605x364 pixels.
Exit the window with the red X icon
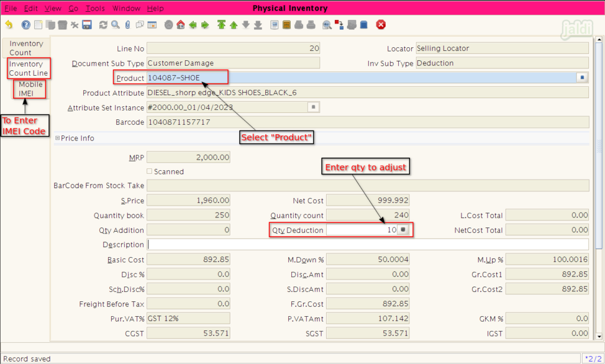tap(381, 25)
